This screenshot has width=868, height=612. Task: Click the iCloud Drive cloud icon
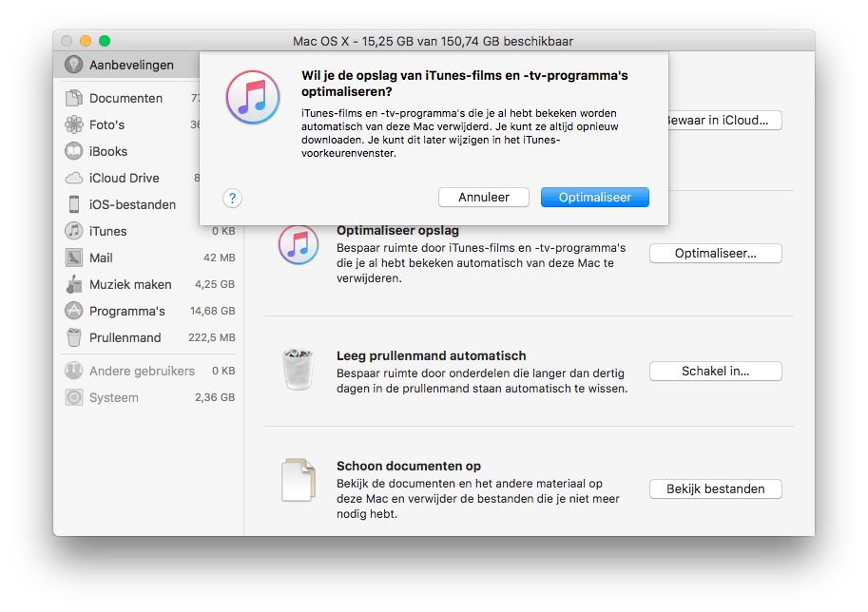pos(73,178)
